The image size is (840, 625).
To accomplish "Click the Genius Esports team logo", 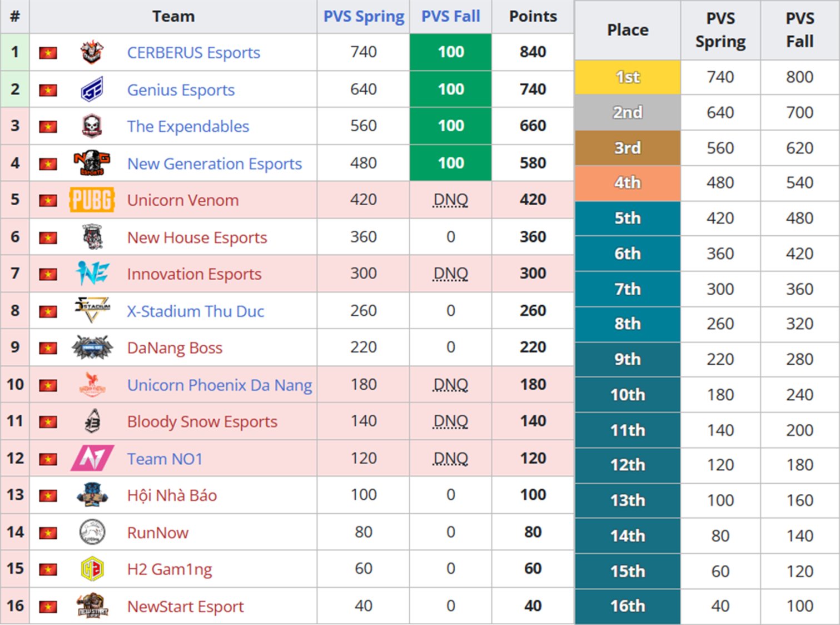I will point(92,90).
